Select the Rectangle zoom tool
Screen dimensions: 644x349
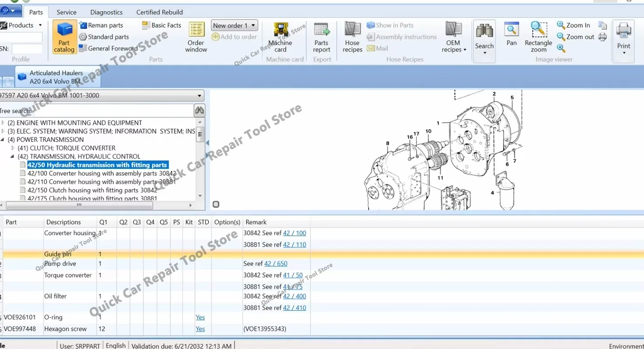(539, 37)
